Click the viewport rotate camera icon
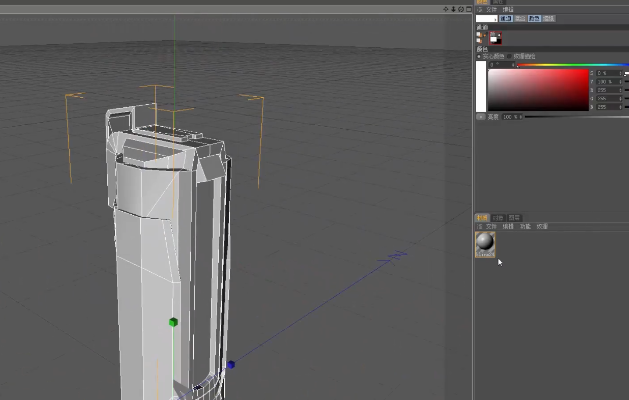 tap(460, 8)
